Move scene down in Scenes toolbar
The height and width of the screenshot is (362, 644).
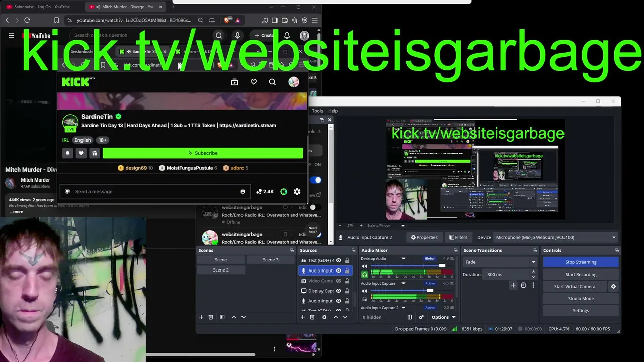coord(244,317)
